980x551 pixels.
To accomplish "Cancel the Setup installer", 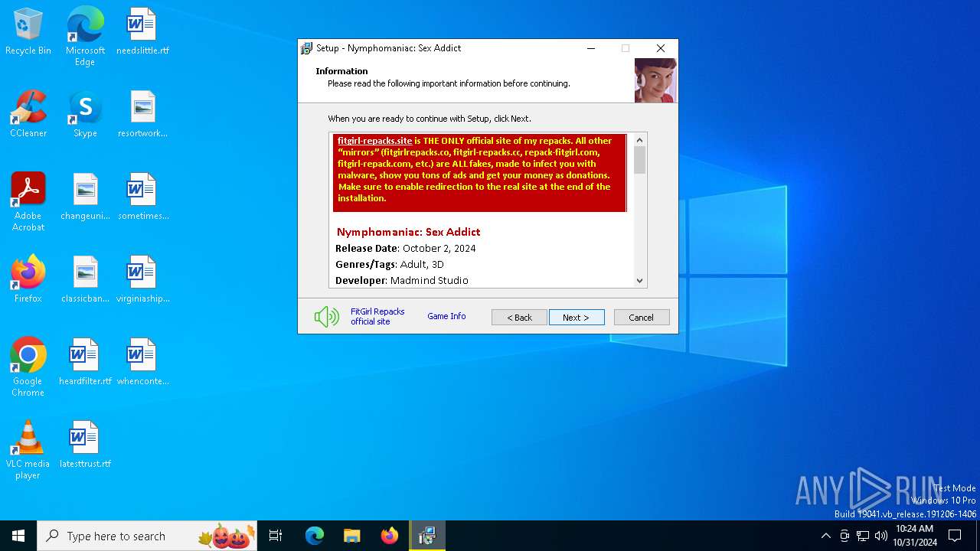I will (642, 317).
